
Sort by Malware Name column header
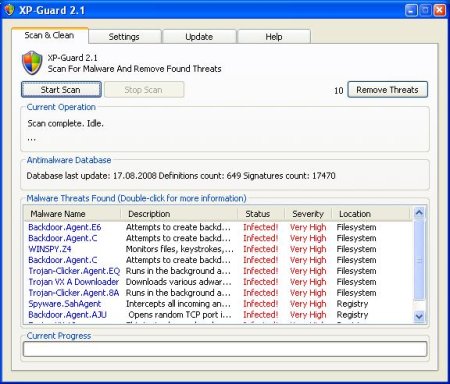[72, 214]
